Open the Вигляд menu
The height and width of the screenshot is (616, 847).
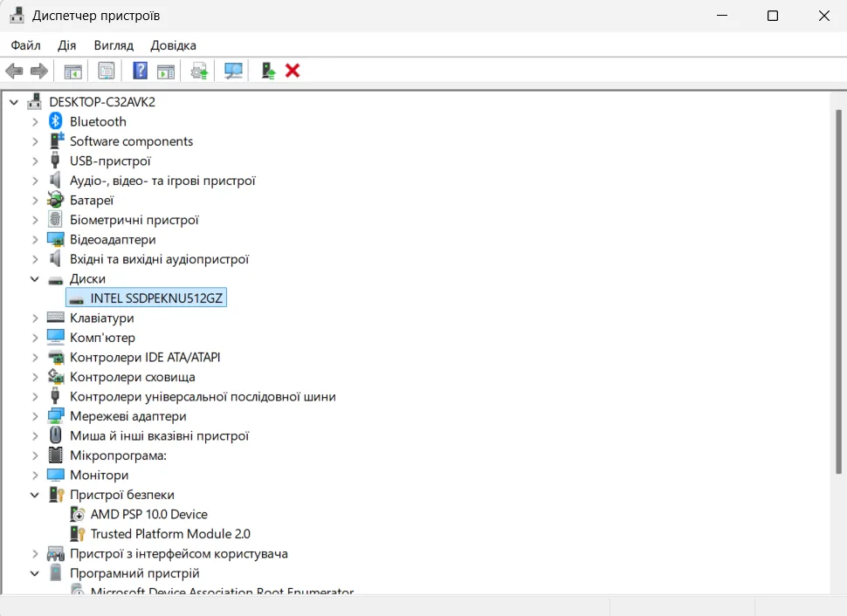tap(114, 45)
